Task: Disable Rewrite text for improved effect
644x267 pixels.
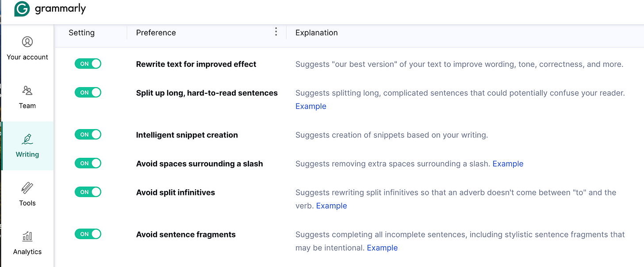Action: point(88,64)
